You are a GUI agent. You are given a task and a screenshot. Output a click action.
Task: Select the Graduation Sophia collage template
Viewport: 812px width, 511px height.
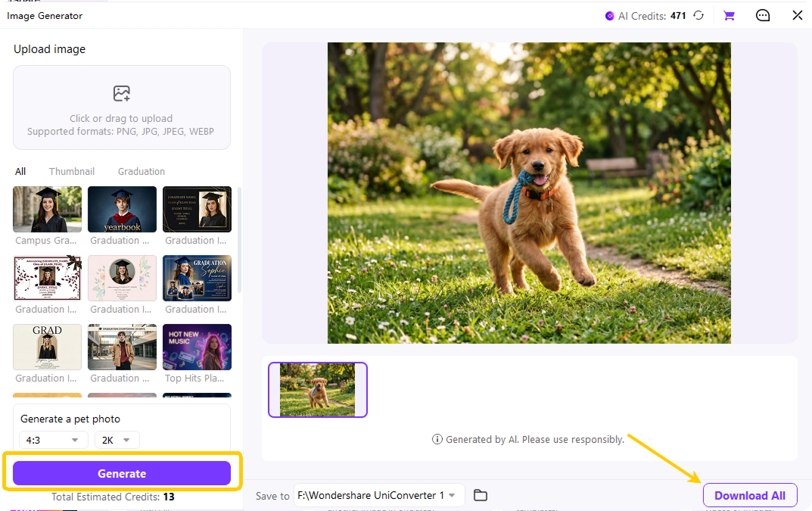pyautogui.click(x=197, y=279)
